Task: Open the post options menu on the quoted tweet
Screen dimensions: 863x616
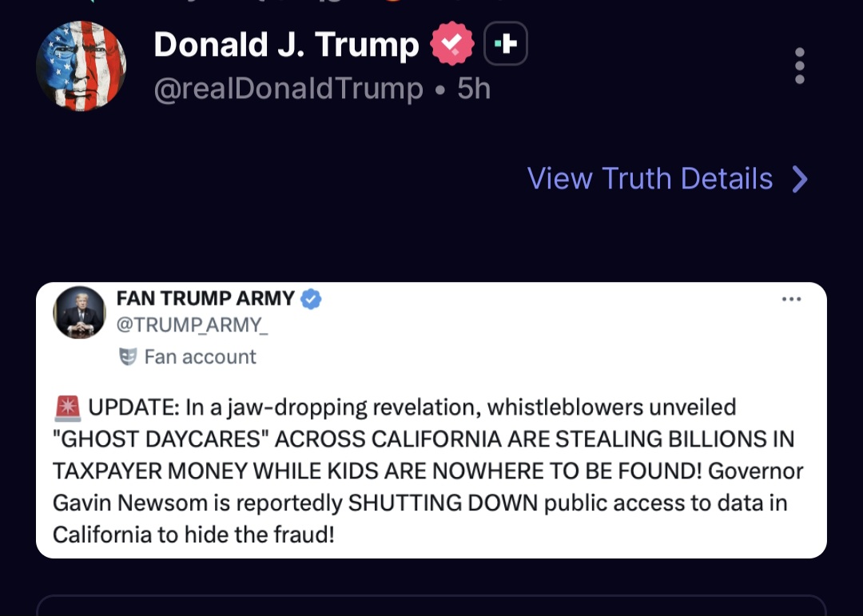Action: tap(792, 299)
